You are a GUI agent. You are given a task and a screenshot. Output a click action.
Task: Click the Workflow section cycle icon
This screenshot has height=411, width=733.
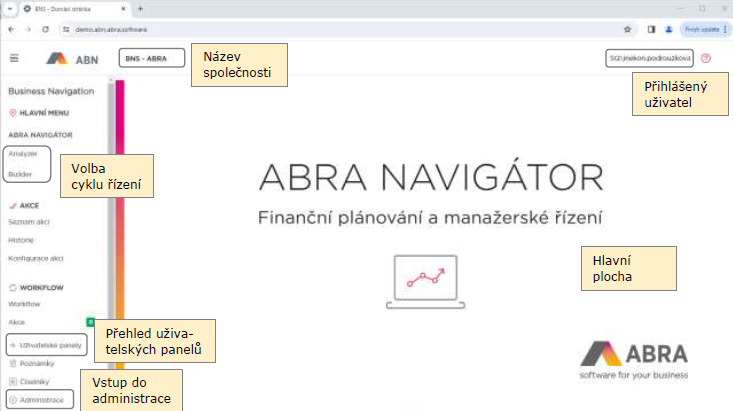[13, 288]
